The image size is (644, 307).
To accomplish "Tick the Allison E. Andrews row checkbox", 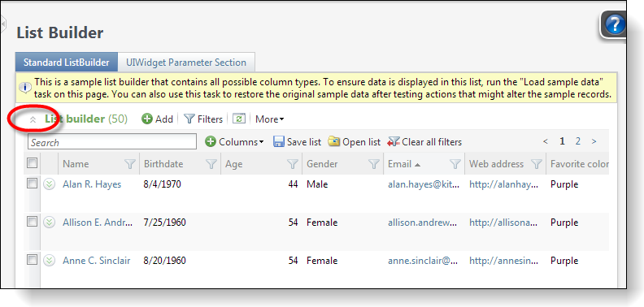I will pyautogui.click(x=32, y=222).
